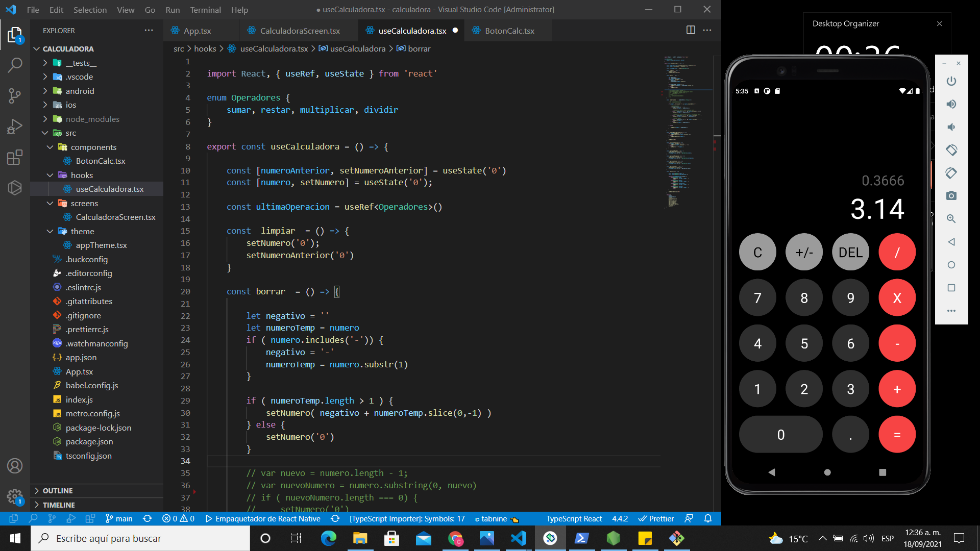The image size is (980, 551).
Task: Split the editor using the toolbar icon
Action: pos(690,30)
